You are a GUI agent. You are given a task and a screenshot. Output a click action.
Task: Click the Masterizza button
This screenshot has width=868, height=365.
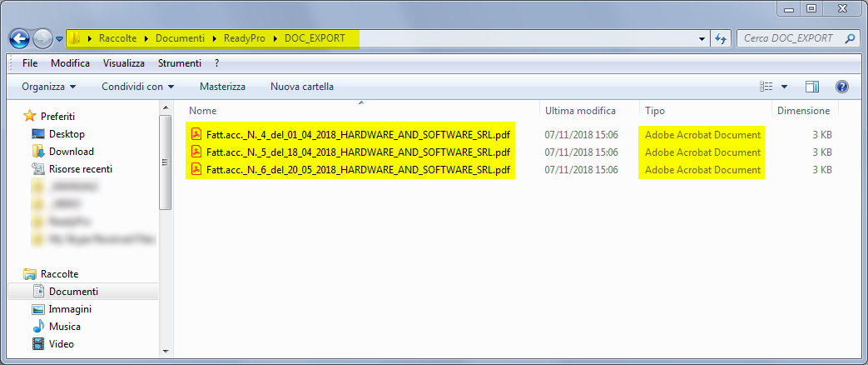coord(222,87)
